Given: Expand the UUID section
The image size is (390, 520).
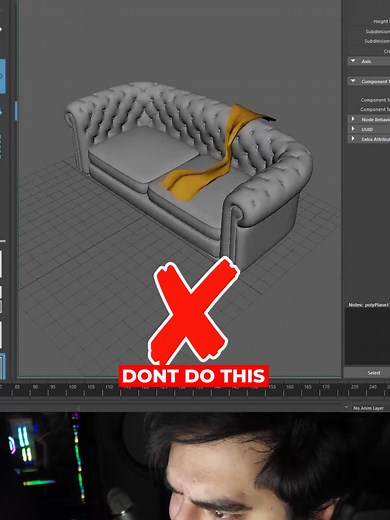Looking at the screenshot, I should [x=353, y=129].
